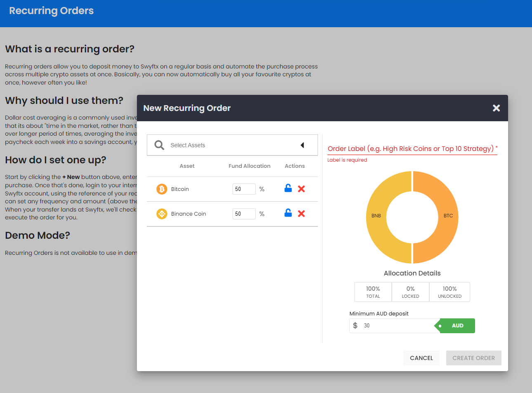Click the 'What is a recurring order?' heading
The height and width of the screenshot is (393, 532).
tap(70, 49)
